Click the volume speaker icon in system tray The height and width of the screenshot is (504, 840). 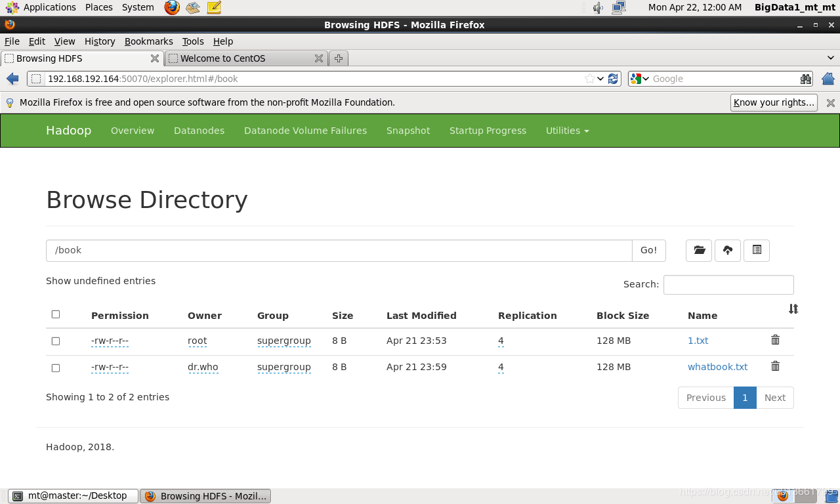pos(598,7)
